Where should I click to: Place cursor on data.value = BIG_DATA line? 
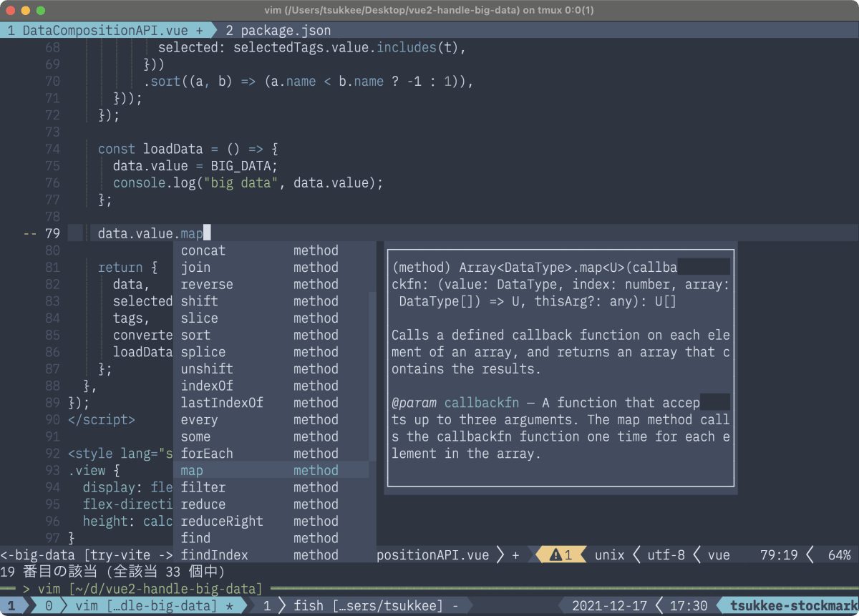point(195,166)
